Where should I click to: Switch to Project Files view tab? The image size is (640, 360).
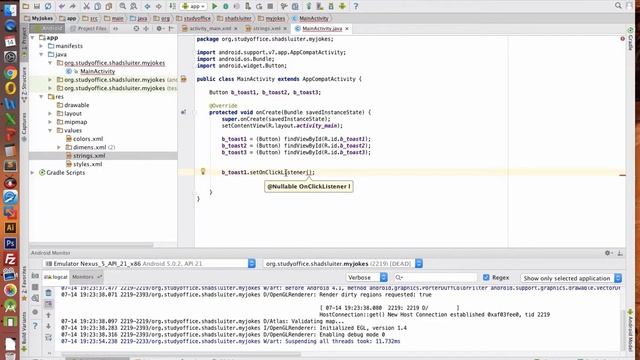point(88,29)
